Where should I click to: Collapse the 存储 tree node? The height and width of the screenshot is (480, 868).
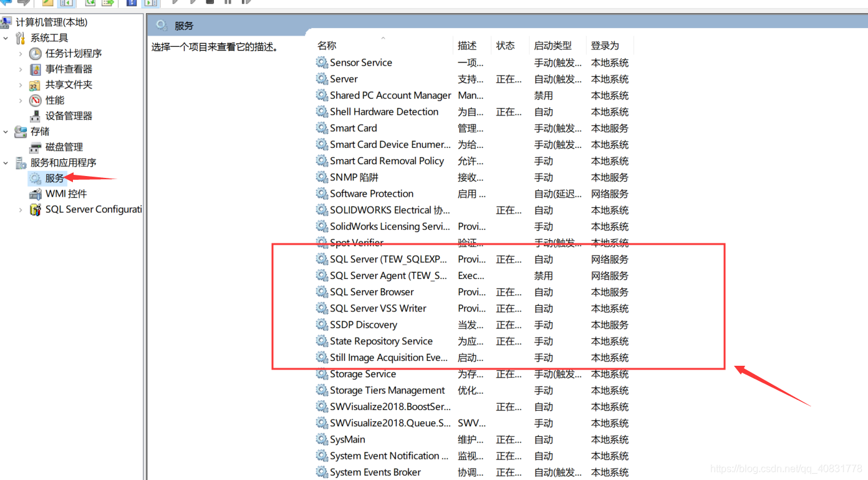click(6, 132)
